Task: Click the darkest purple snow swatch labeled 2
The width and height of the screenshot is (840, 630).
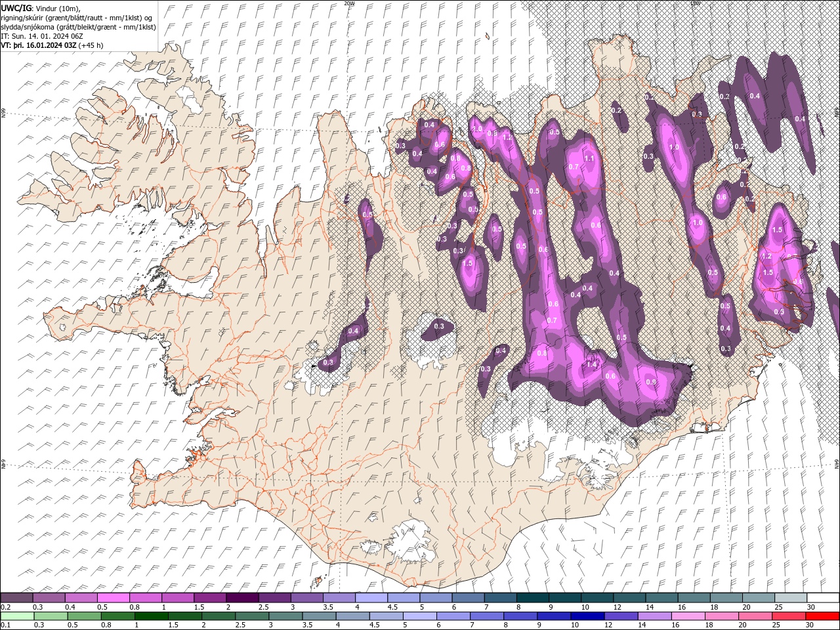Action: (x=242, y=598)
